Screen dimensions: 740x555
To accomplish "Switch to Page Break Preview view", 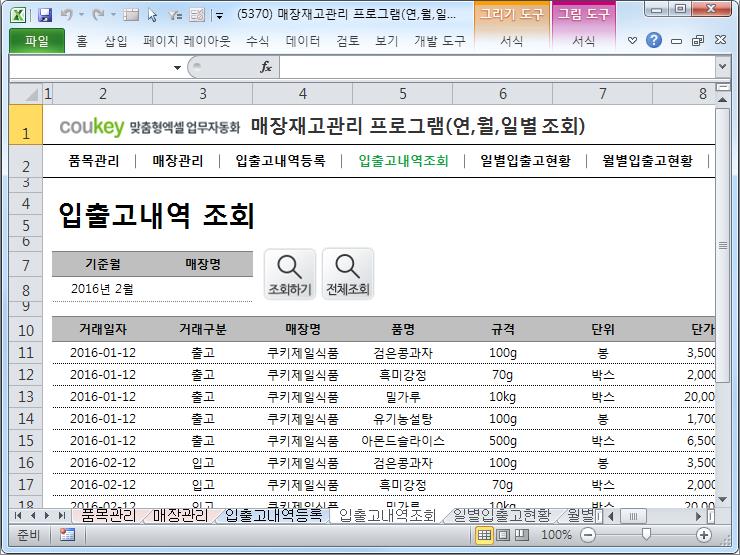I will click(x=521, y=535).
